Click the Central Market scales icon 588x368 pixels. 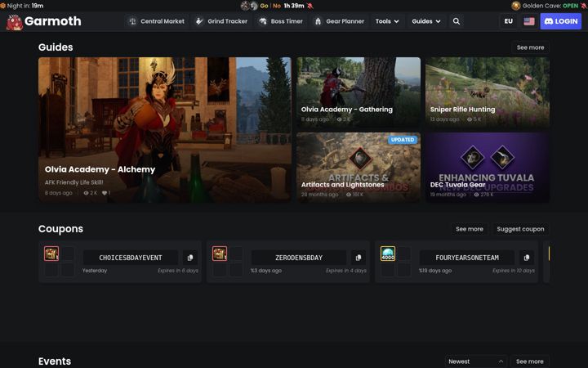(132, 21)
